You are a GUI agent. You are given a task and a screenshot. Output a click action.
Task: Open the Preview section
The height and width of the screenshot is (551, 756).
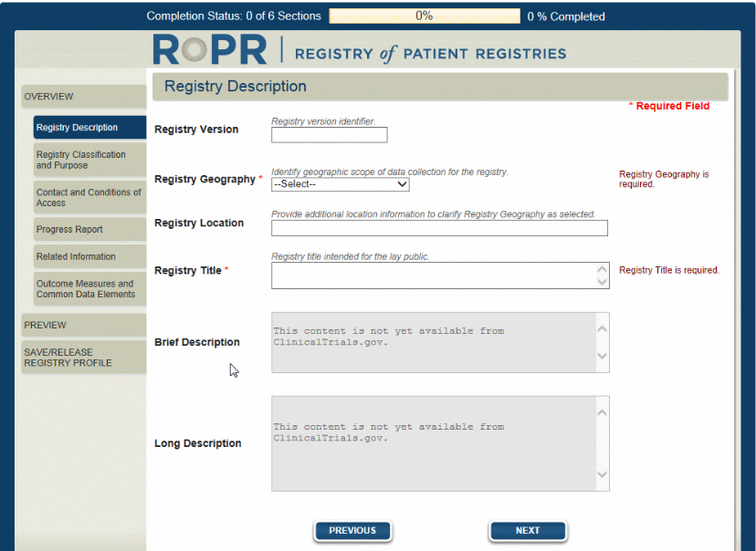pyautogui.click(x=84, y=325)
